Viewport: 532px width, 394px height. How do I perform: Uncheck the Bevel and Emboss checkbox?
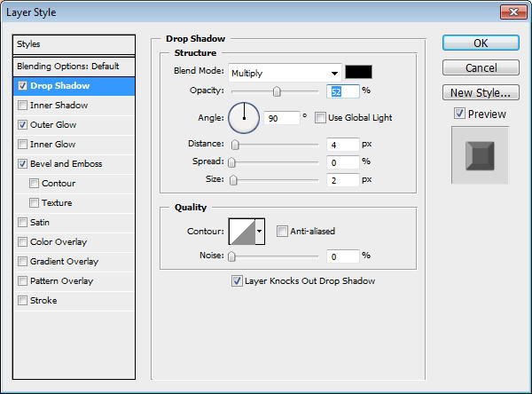coord(22,164)
